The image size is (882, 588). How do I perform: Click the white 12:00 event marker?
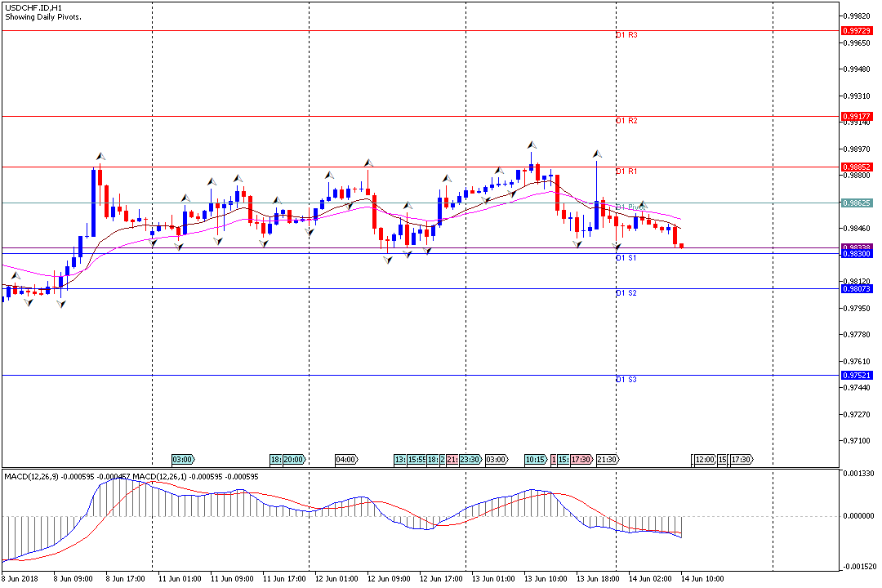coord(705,460)
